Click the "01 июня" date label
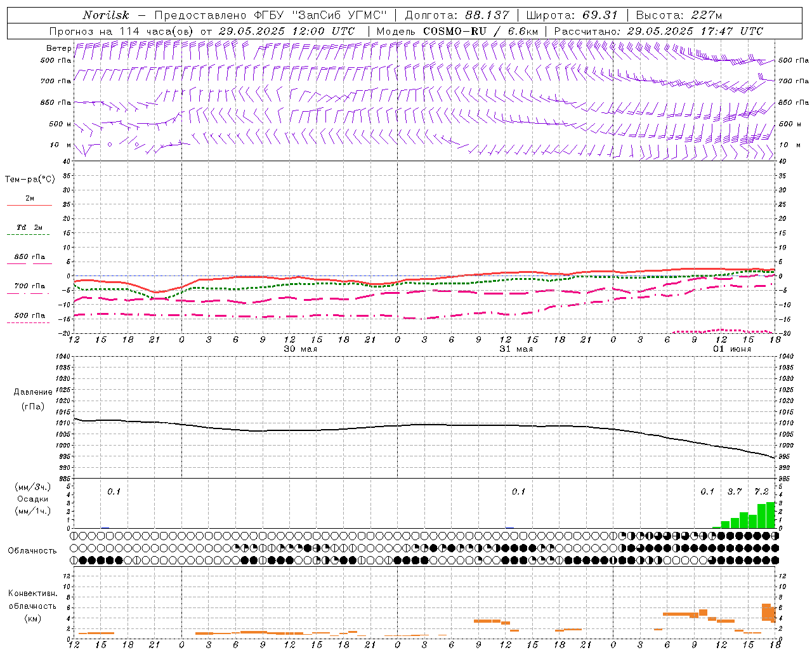This screenshot has width=812, height=650. (732, 348)
